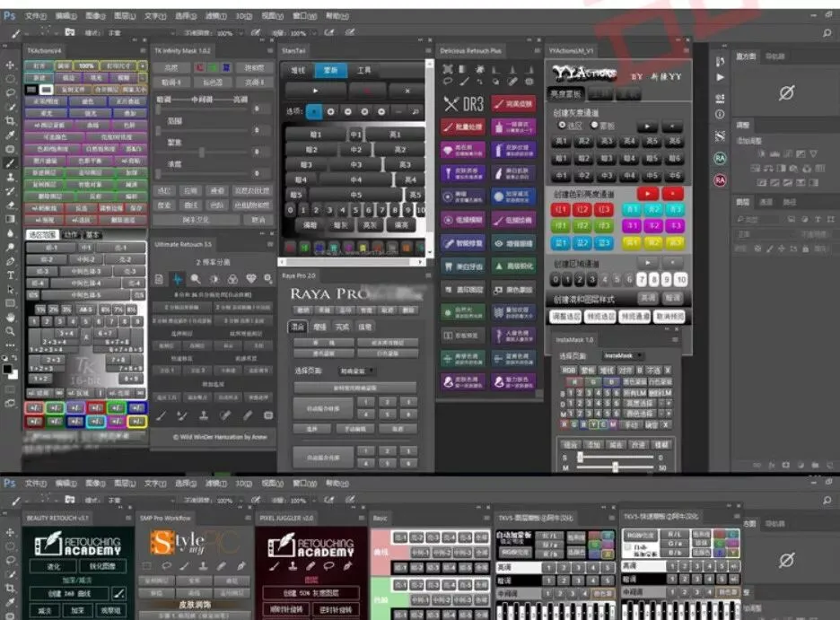This screenshot has height=620, width=840.
Task: Click lasso icon in SMP Pro Workflow
Action: pos(167,565)
